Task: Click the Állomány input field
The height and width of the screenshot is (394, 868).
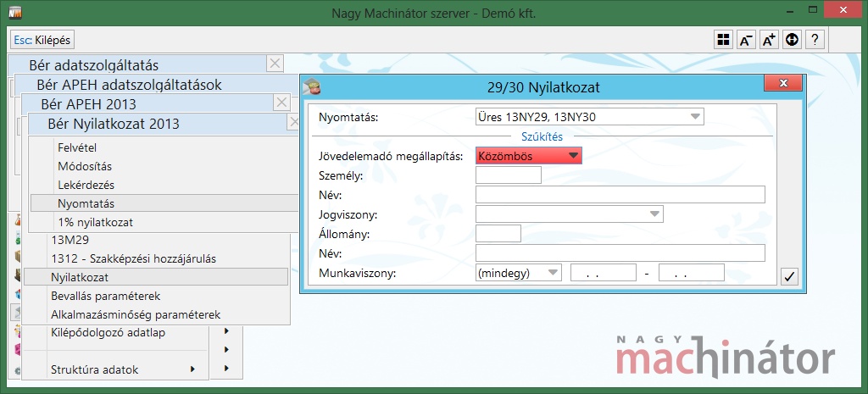Action: pyautogui.click(x=498, y=234)
